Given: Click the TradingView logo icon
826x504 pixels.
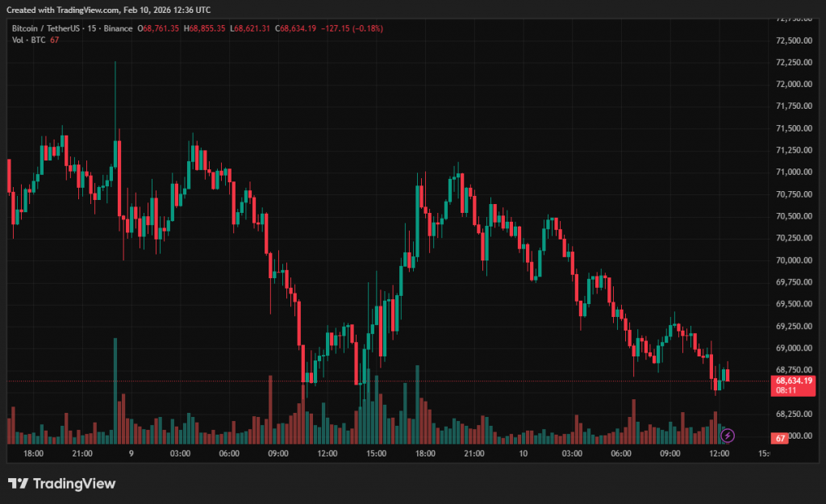Looking at the screenshot, I should coord(19,484).
